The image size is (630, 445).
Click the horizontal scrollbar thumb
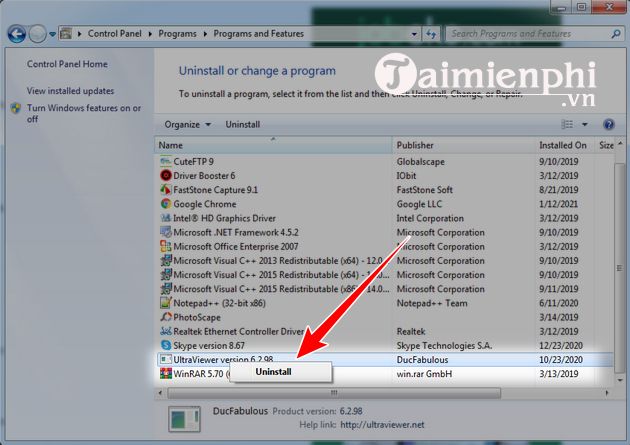[334, 393]
